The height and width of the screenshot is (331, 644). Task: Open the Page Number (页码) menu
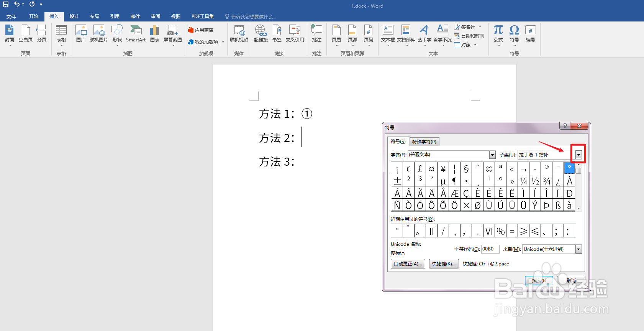369,35
